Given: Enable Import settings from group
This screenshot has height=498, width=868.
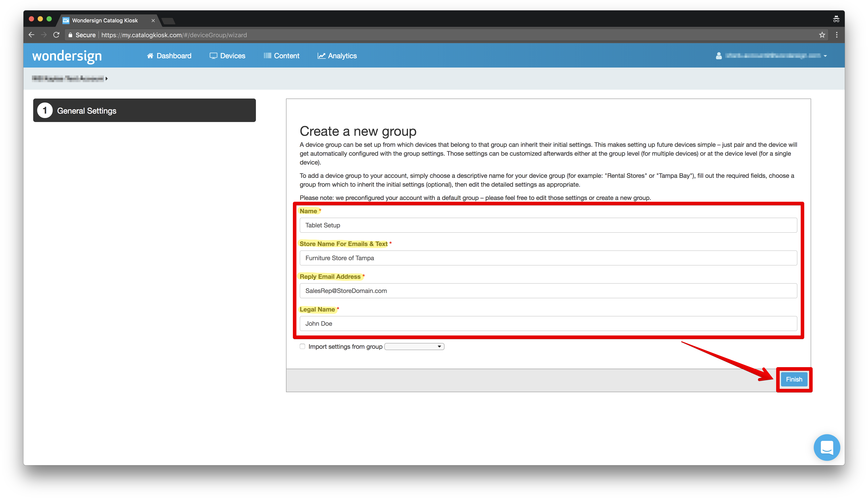Looking at the screenshot, I should (302, 346).
